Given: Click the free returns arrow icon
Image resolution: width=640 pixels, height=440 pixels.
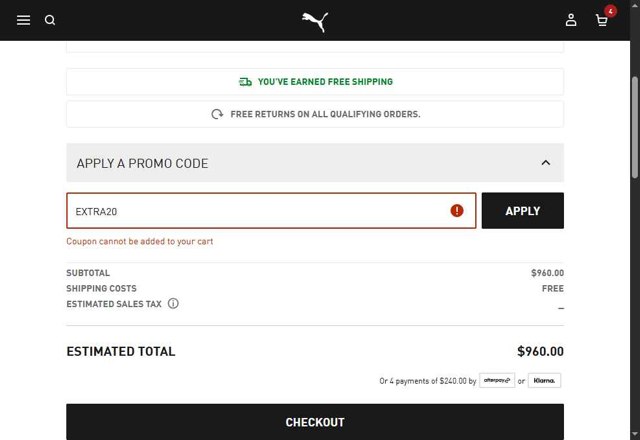Looking at the screenshot, I should [217, 114].
